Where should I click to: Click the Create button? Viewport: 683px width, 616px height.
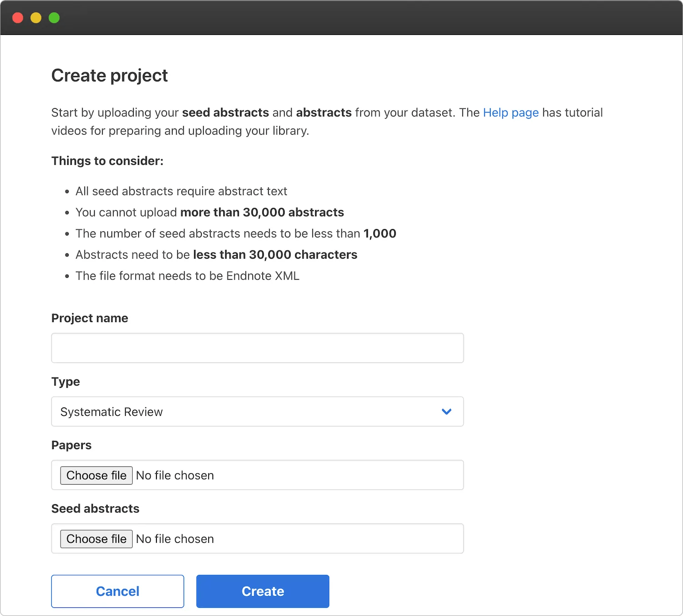tap(263, 591)
